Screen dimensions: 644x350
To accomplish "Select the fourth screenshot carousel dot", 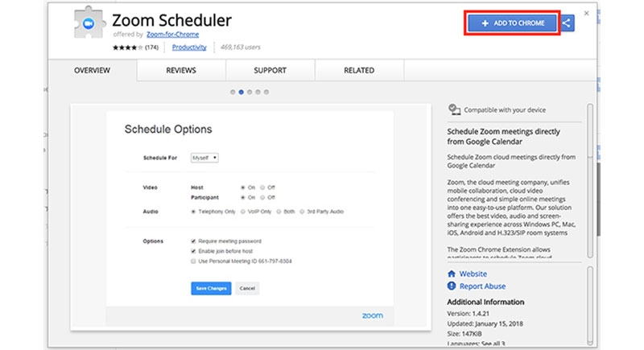I will pyautogui.click(x=258, y=92).
